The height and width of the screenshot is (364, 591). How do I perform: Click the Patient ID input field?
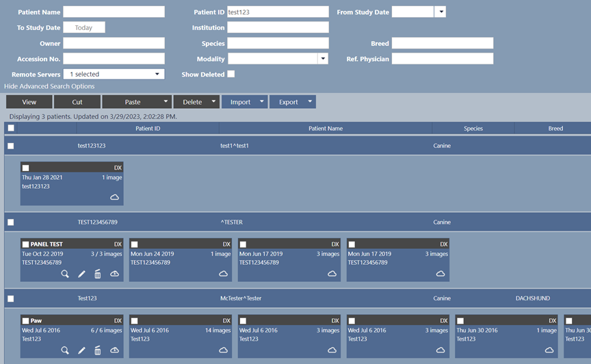278,12
